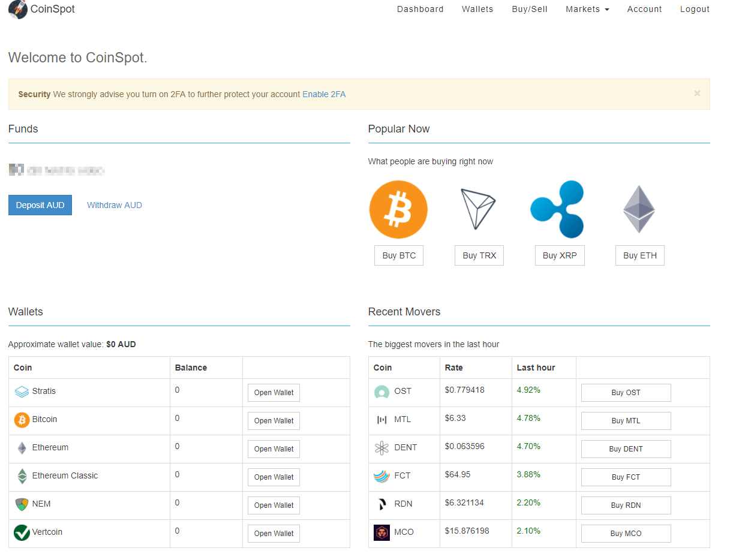Click the MCO coin icon in Recent Movers
739x560 pixels.
point(381,532)
